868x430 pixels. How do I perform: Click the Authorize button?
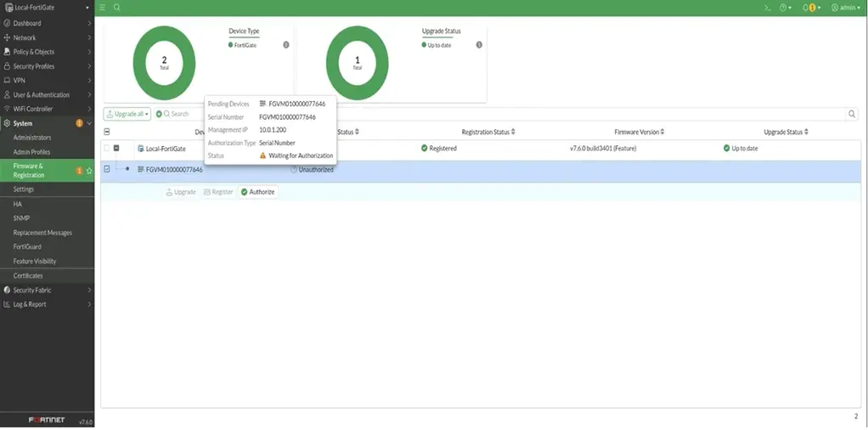tap(258, 192)
